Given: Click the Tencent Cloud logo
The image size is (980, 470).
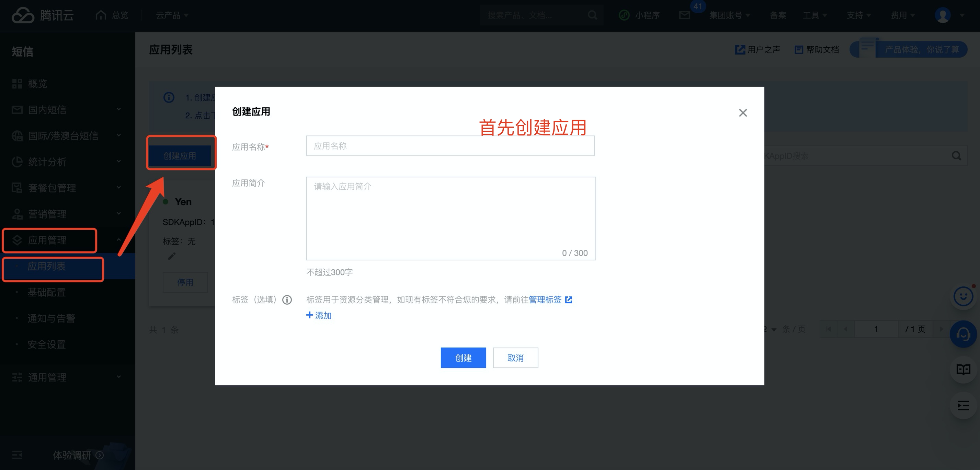Looking at the screenshot, I should tap(43, 15).
